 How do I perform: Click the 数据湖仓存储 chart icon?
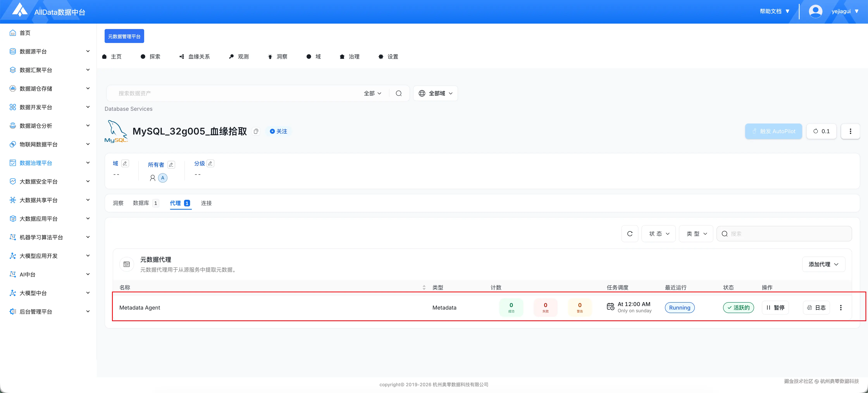pos(13,88)
